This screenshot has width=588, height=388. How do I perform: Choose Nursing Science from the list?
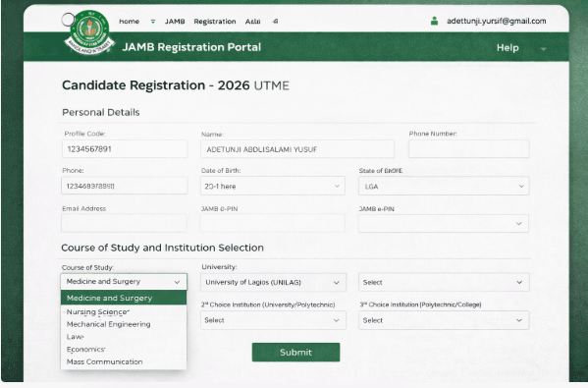pyautogui.click(x=124, y=311)
